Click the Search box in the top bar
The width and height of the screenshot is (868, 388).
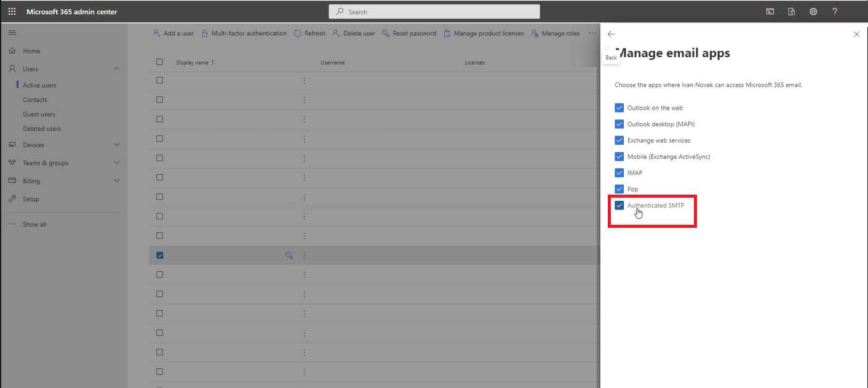[x=434, y=11]
